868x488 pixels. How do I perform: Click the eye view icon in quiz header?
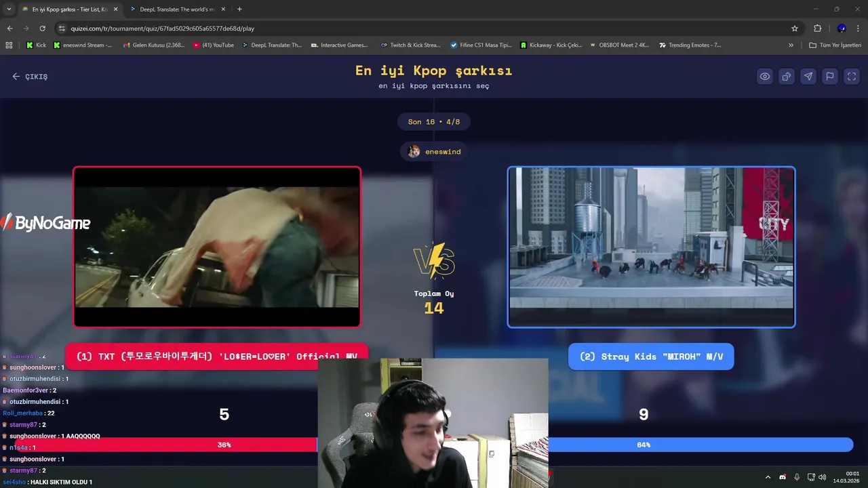(x=765, y=77)
